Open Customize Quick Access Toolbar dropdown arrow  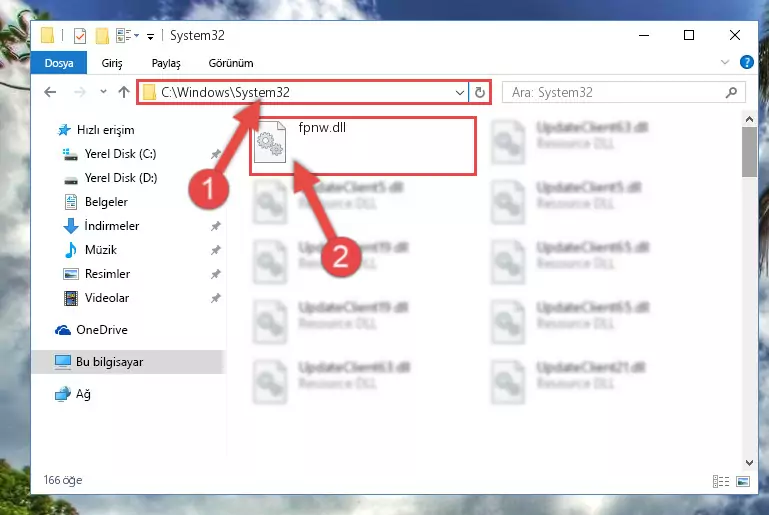151,36
